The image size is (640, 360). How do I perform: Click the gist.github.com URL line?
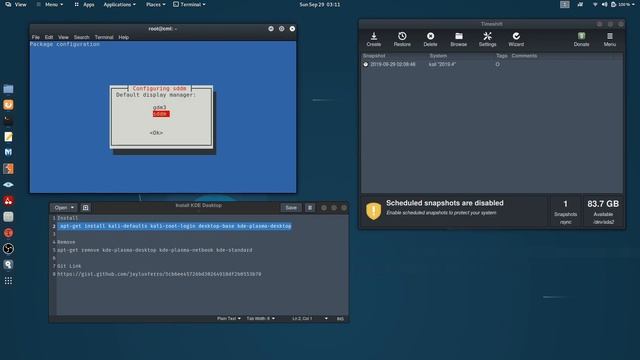coord(159,274)
